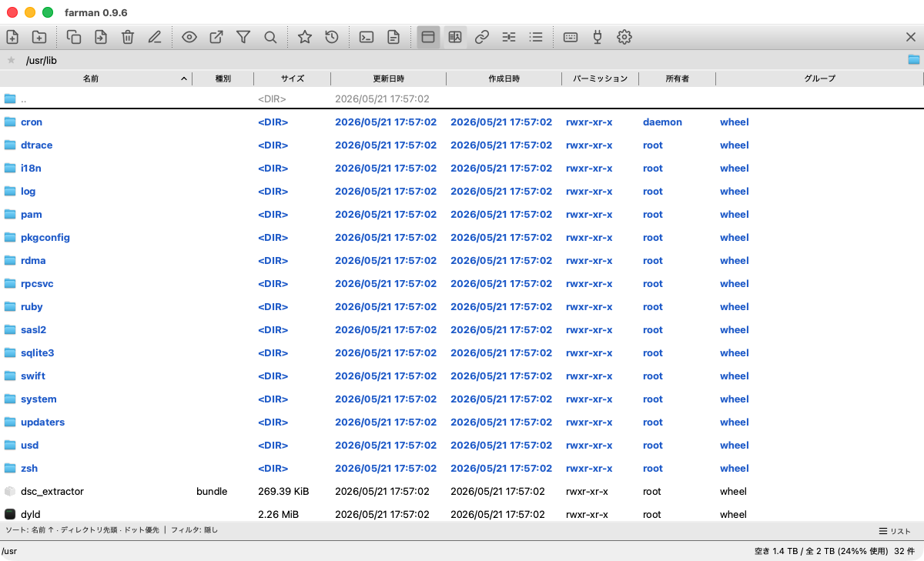
Task: Create a new folder with the toolbar icon
Action: (x=39, y=37)
